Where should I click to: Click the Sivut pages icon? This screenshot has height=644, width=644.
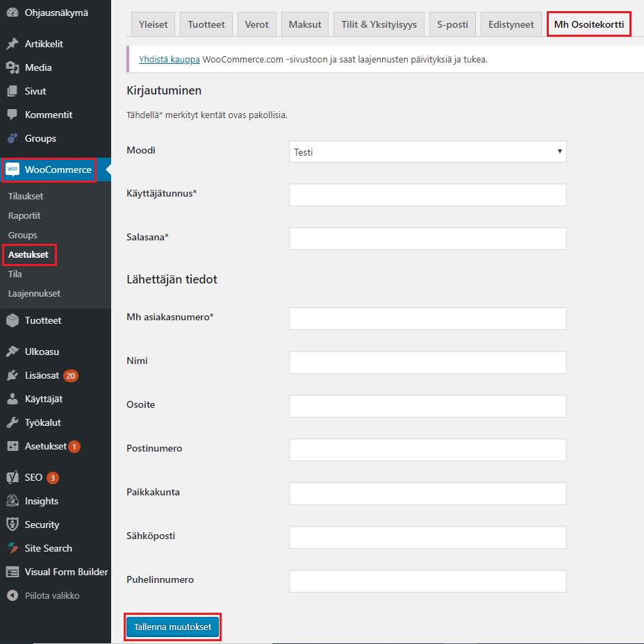[x=13, y=91]
